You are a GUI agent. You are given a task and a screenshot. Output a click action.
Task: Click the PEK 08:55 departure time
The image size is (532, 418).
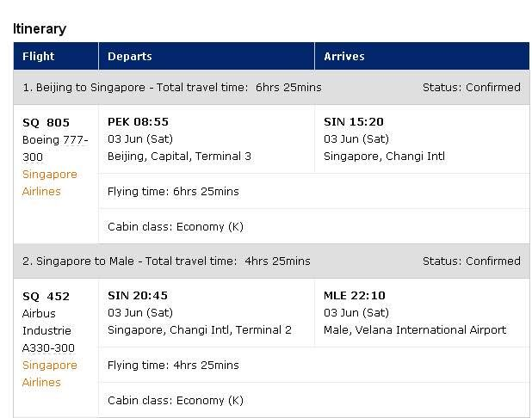tap(138, 122)
